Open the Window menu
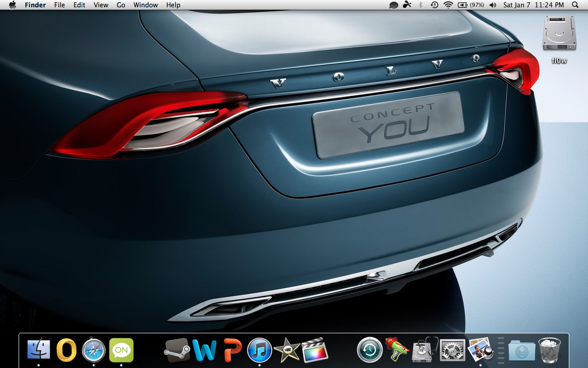This screenshot has width=588, height=368. (x=146, y=5)
